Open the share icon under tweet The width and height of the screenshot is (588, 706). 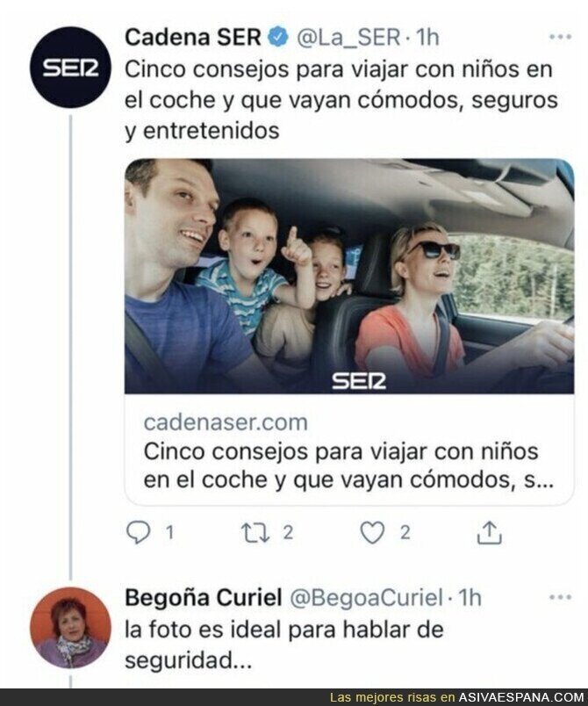pos(489,533)
